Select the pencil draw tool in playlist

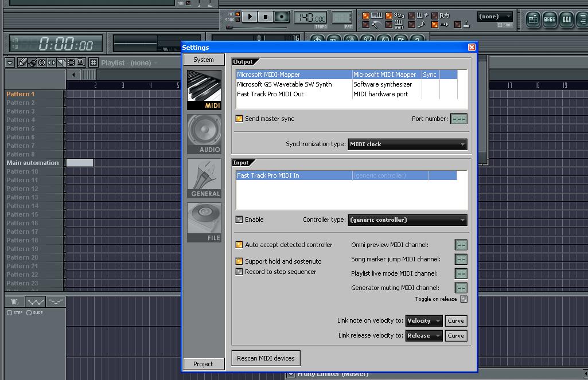[x=23, y=62]
